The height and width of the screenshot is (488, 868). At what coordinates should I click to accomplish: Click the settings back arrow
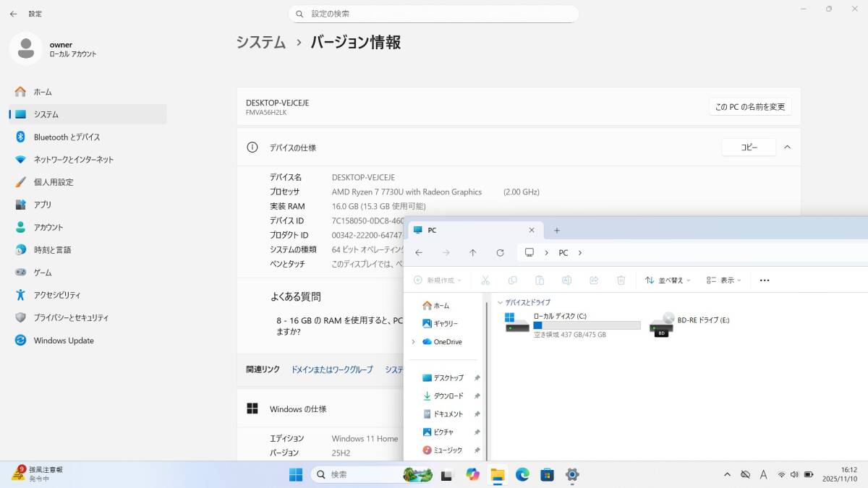tap(13, 14)
